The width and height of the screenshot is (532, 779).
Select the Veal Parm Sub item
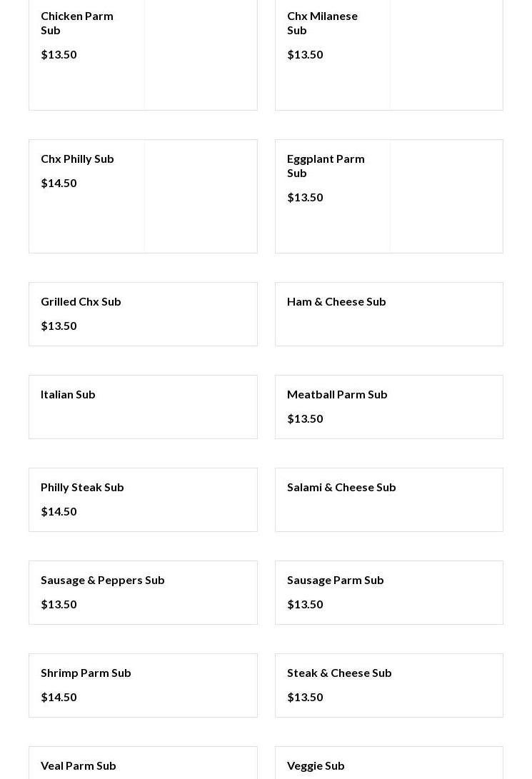(x=79, y=765)
